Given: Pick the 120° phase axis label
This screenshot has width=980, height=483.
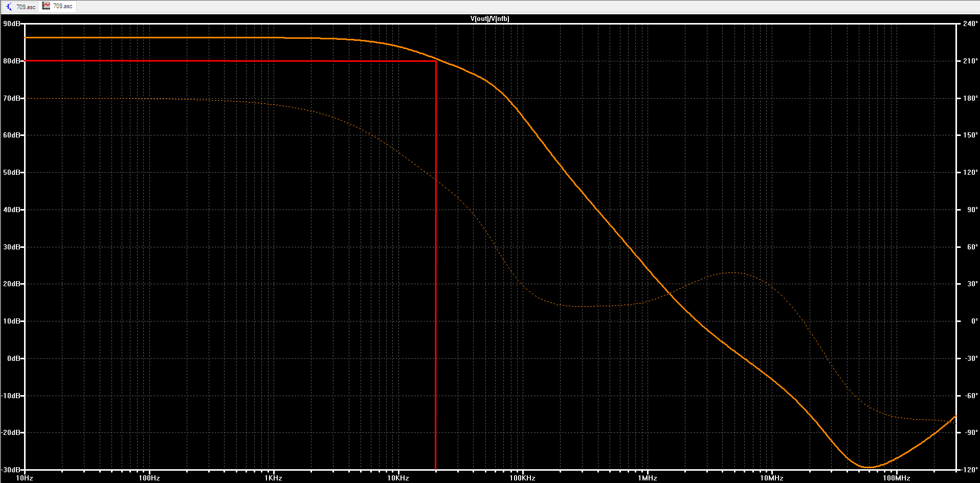Looking at the screenshot, I should pyautogui.click(x=970, y=173).
